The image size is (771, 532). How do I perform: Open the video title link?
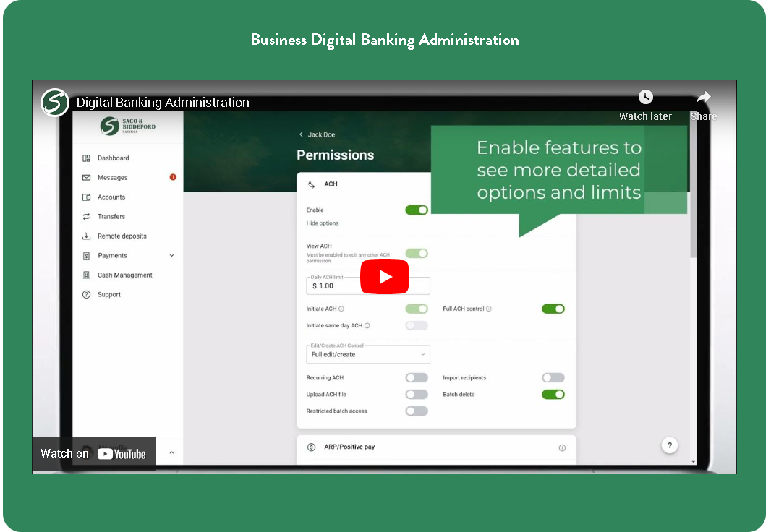click(163, 102)
